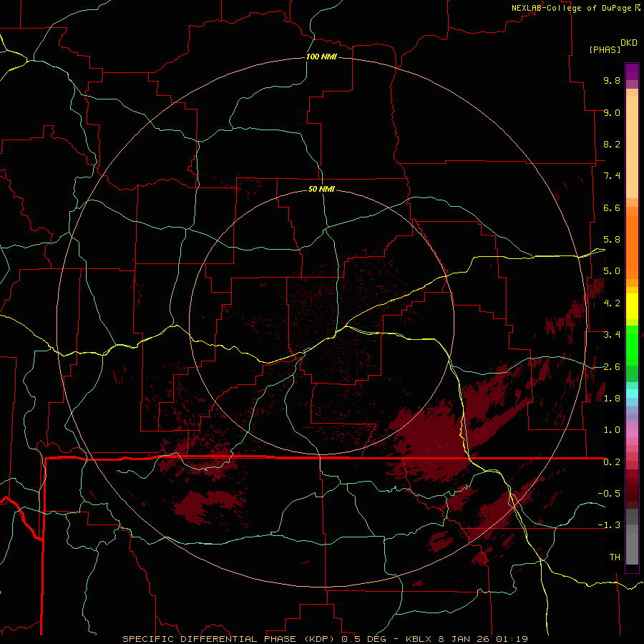
Task: Pick the bright yellow band on the color scale
Action: pos(632,306)
